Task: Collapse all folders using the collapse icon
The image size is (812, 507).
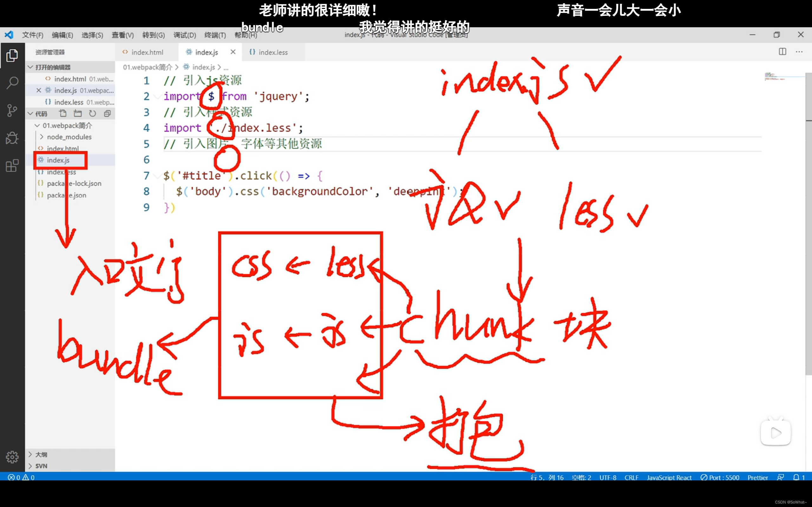Action: tap(108, 113)
